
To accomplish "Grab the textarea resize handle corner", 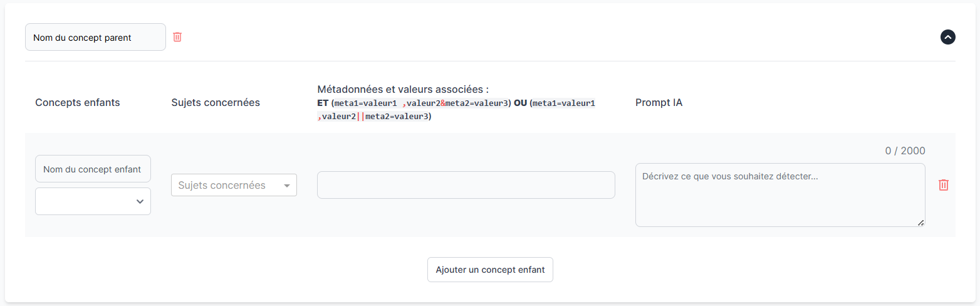I will pos(920,223).
